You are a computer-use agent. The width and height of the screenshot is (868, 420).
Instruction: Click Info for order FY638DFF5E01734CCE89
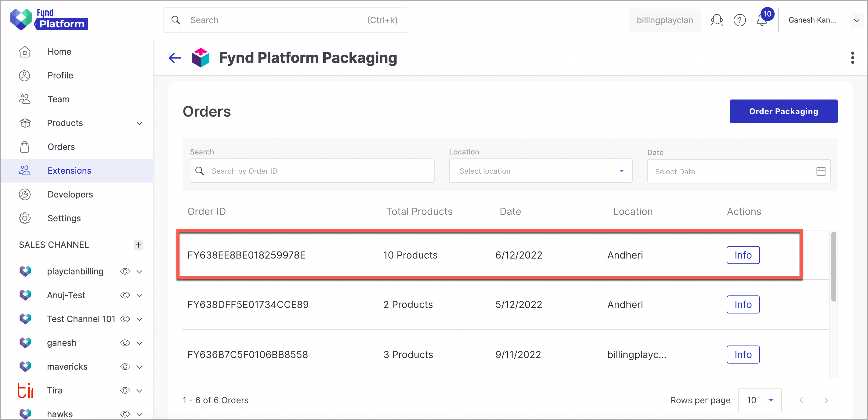[743, 305]
